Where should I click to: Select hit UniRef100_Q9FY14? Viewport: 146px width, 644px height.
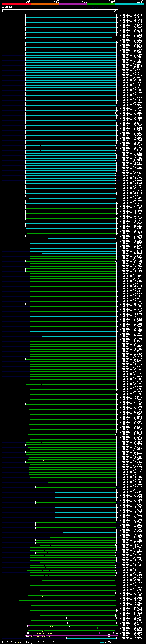pyautogui.click(x=131, y=22)
